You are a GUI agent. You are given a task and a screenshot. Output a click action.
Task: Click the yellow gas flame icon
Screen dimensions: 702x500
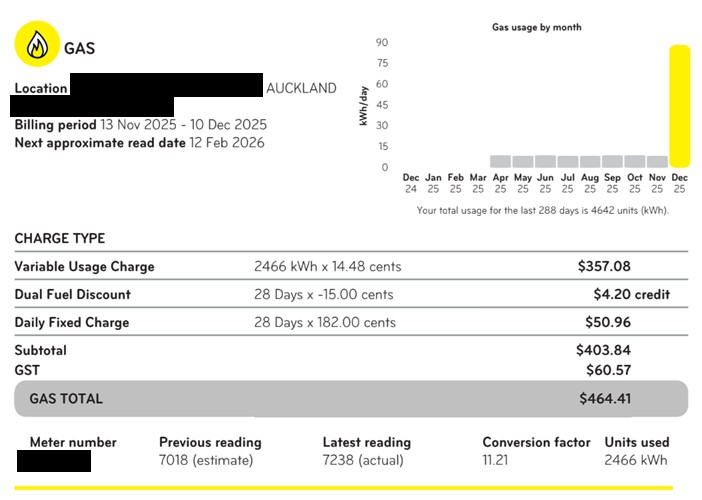click(37, 45)
